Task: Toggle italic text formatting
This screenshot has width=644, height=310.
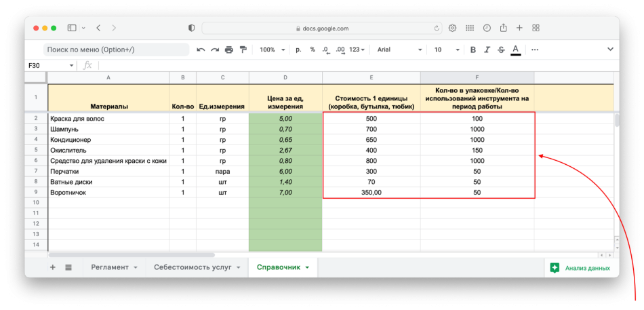Action: 487,50
